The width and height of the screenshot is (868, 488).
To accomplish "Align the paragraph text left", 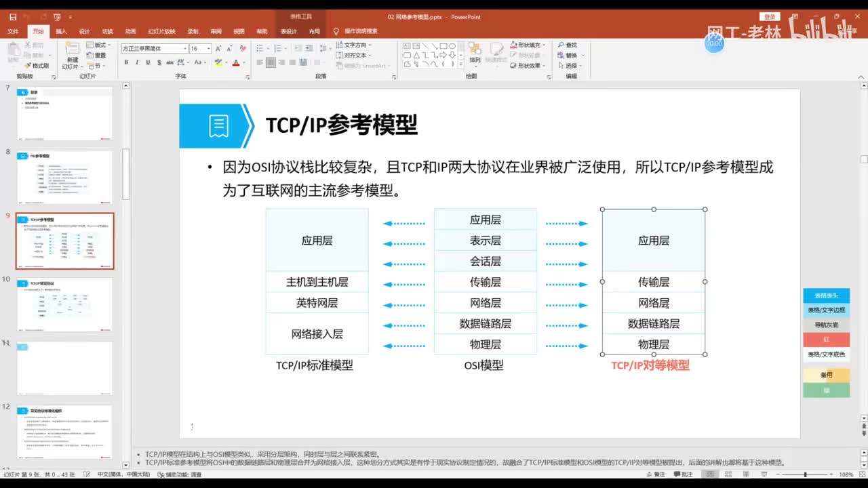I will click(x=260, y=62).
